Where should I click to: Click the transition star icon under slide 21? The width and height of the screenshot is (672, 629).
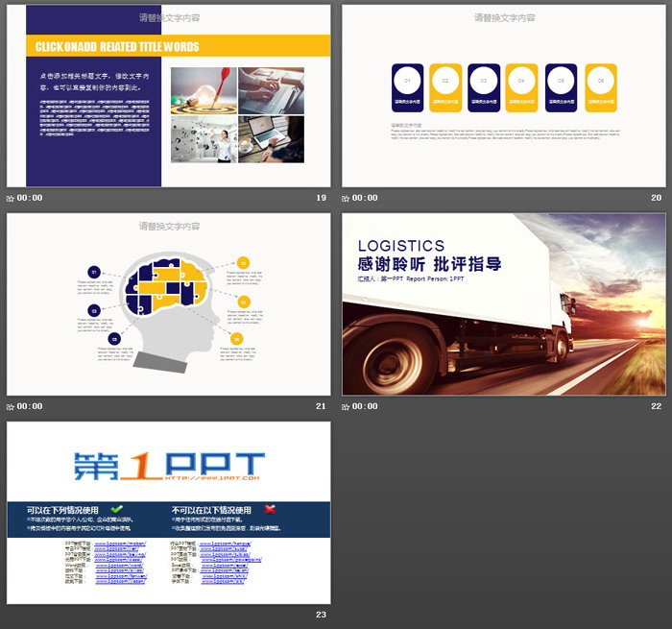point(11,406)
